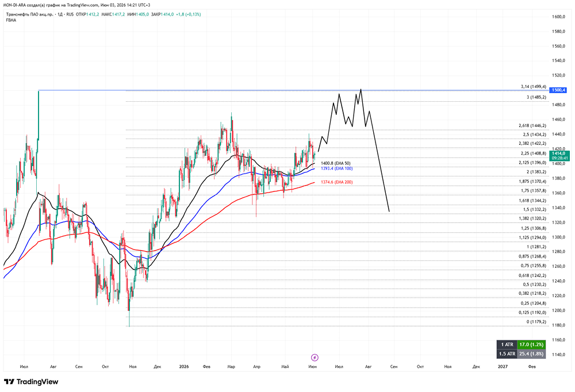The width and height of the screenshot is (575, 392).
Task: Click the blue 1393.4 (EMA 100) label
Action: pyautogui.click(x=336, y=168)
